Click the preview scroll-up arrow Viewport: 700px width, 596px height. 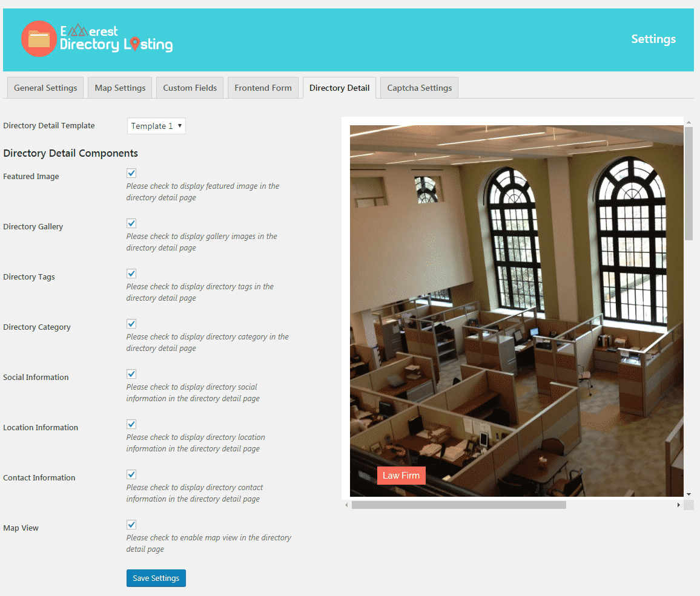[689, 122]
